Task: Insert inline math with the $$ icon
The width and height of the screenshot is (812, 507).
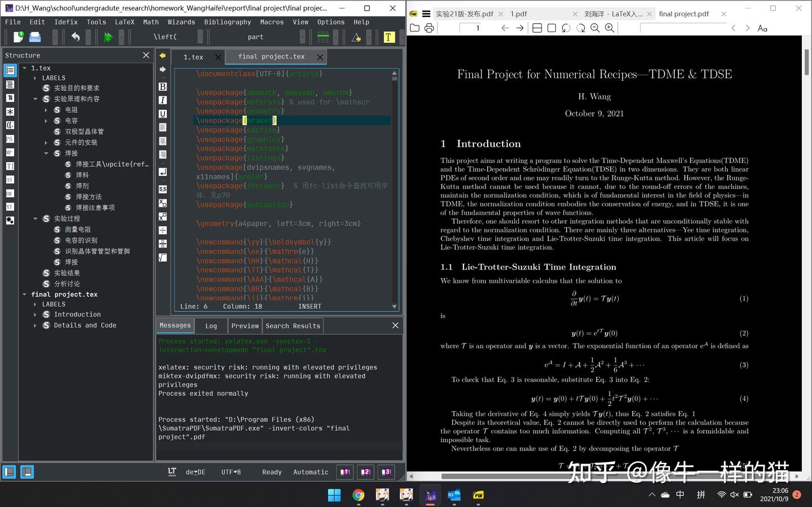Action: [x=162, y=189]
